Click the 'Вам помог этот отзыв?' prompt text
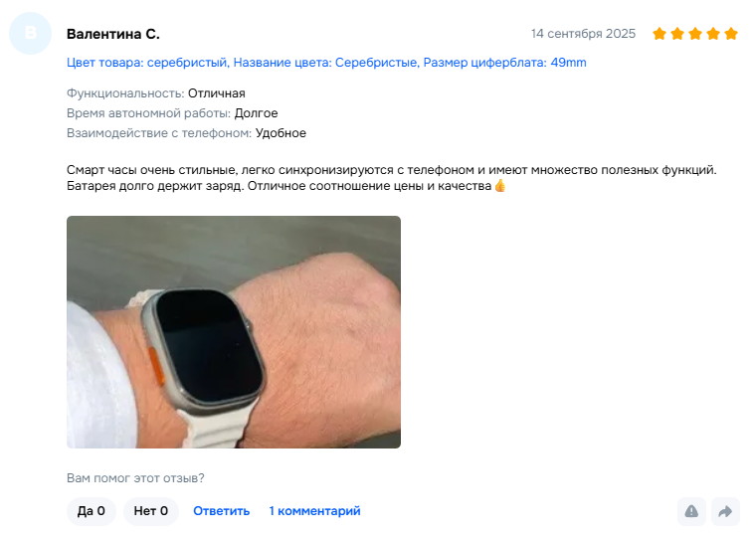Screen dimensions: 756x537 (135, 478)
